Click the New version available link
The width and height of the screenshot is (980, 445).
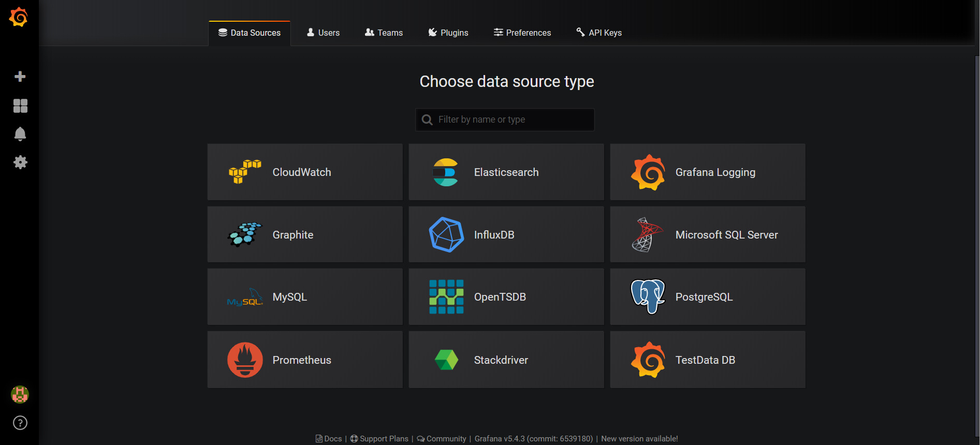[639, 439]
